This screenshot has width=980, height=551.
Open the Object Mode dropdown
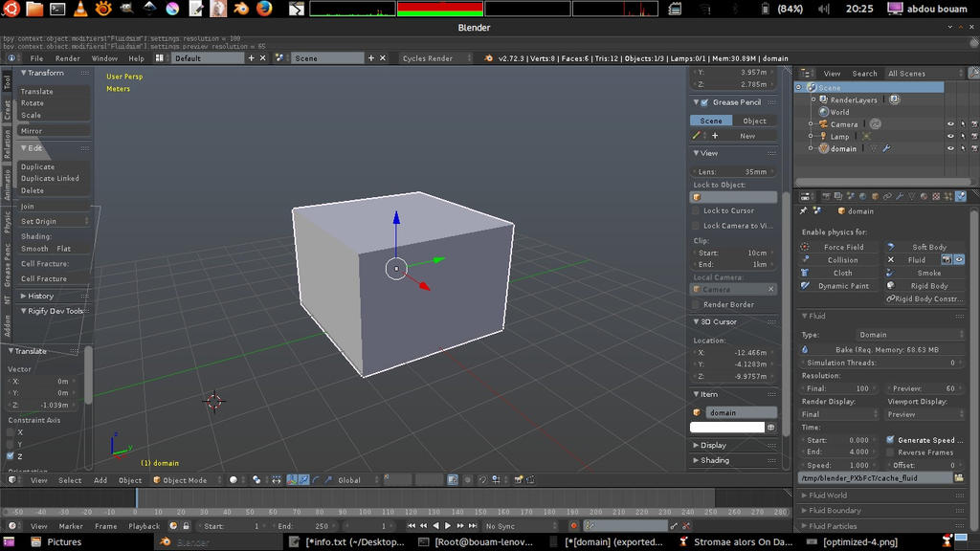(187, 480)
